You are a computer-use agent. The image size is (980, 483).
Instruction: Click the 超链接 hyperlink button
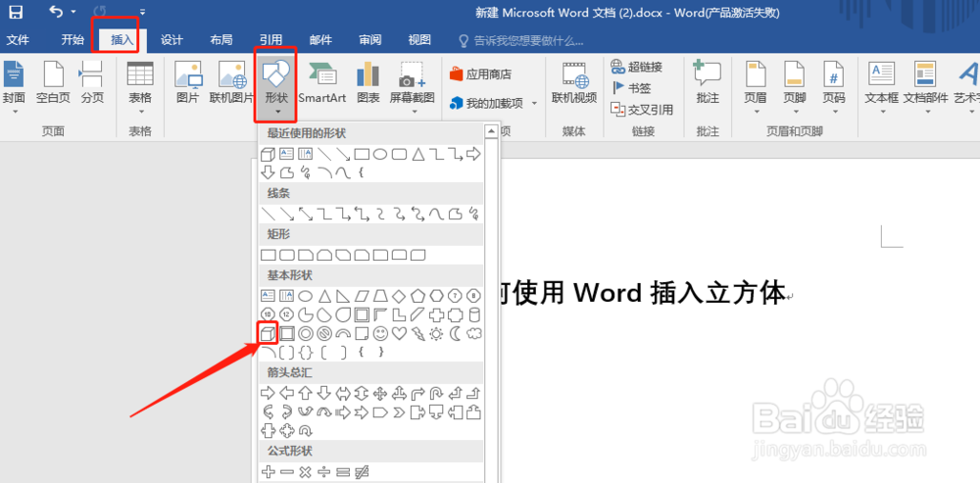[x=636, y=67]
